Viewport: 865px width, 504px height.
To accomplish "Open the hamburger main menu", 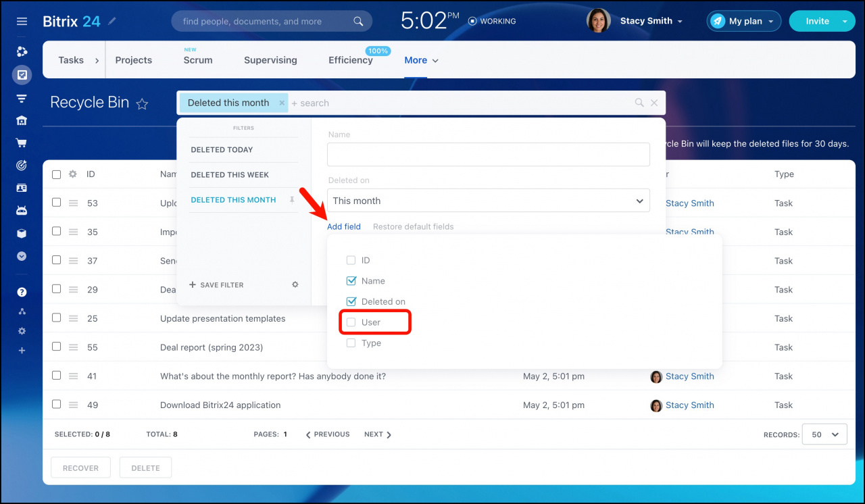I will click(x=22, y=22).
